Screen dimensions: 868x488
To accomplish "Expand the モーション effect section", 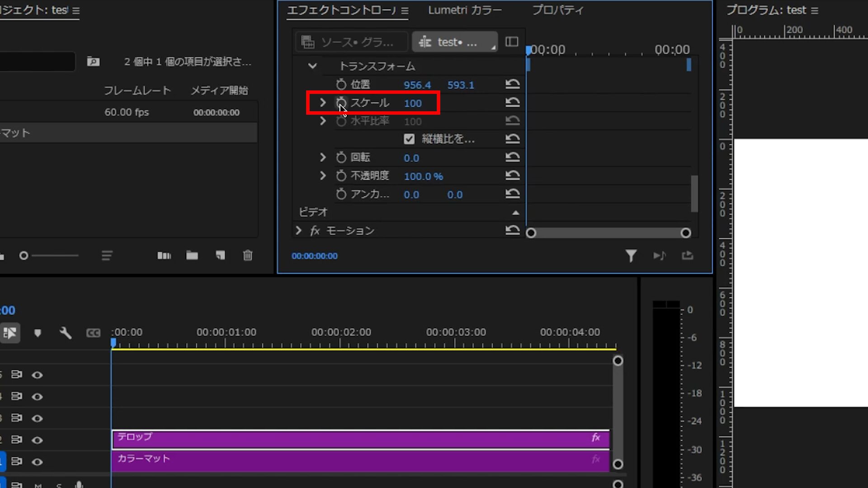I will 298,230.
